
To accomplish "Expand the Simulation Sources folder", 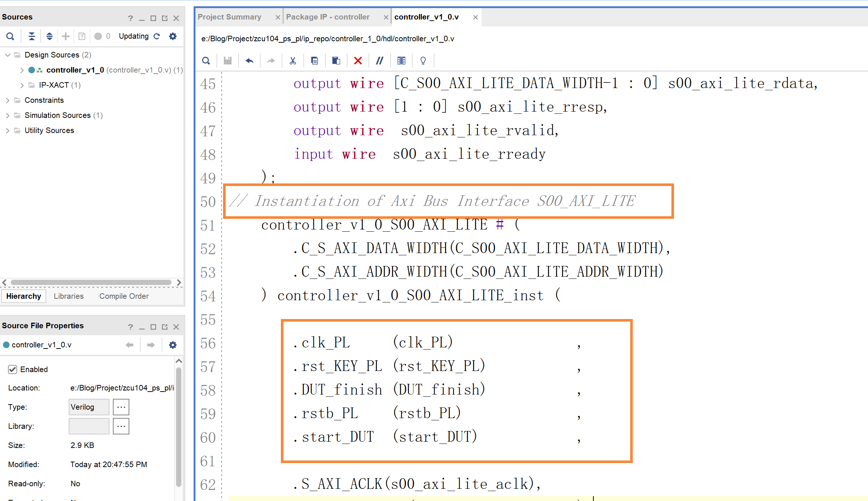I will coord(8,115).
